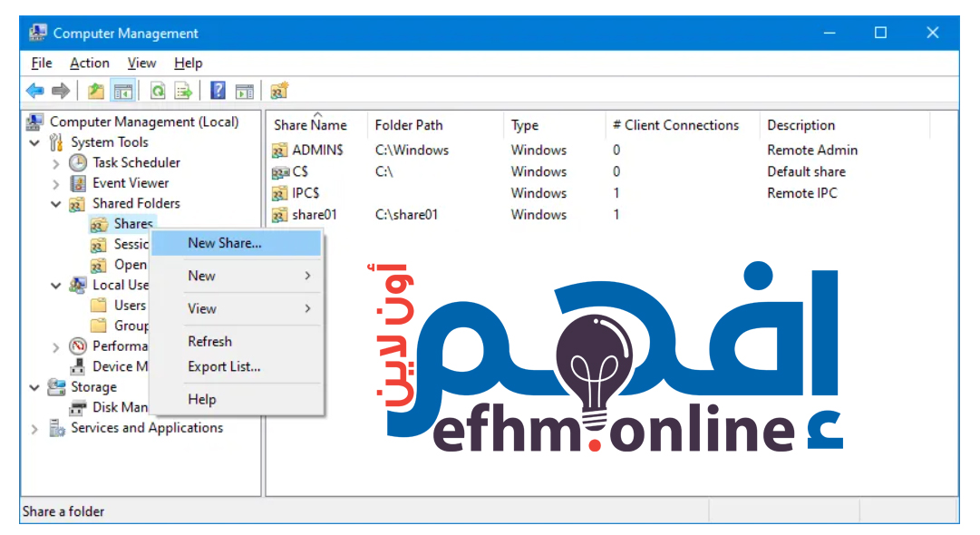Click the Event Viewer icon

click(78, 183)
